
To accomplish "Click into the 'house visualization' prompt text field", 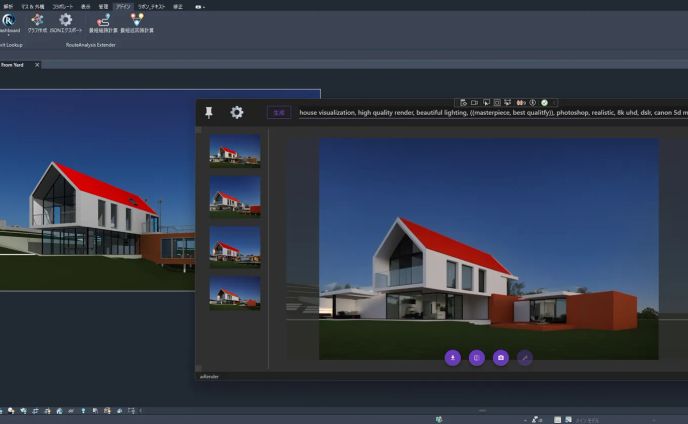I will (x=493, y=113).
